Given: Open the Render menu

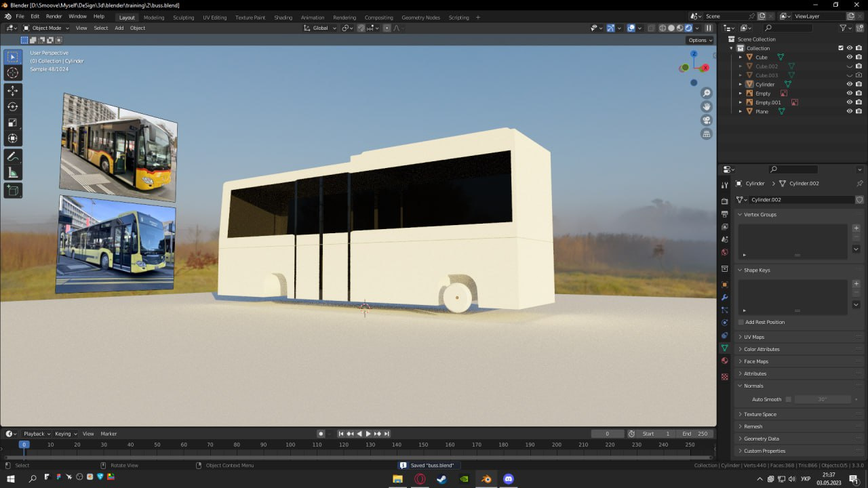Looking at the screenshot, I should 54,16.
